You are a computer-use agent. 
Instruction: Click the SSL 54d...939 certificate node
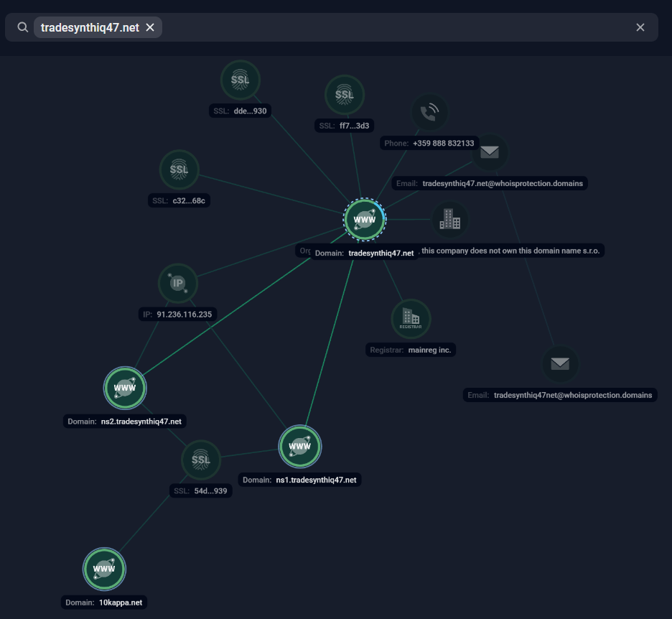[201, 460]
